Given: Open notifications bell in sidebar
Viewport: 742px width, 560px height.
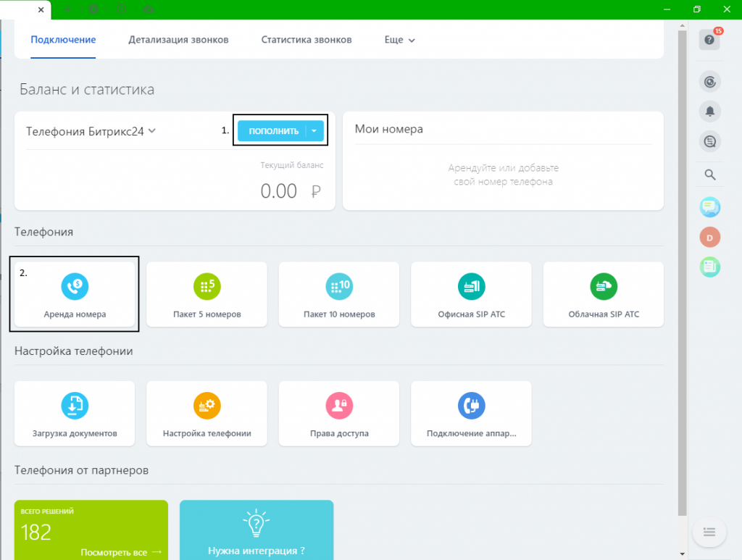Looking at the screenshot, I should 710,112.
